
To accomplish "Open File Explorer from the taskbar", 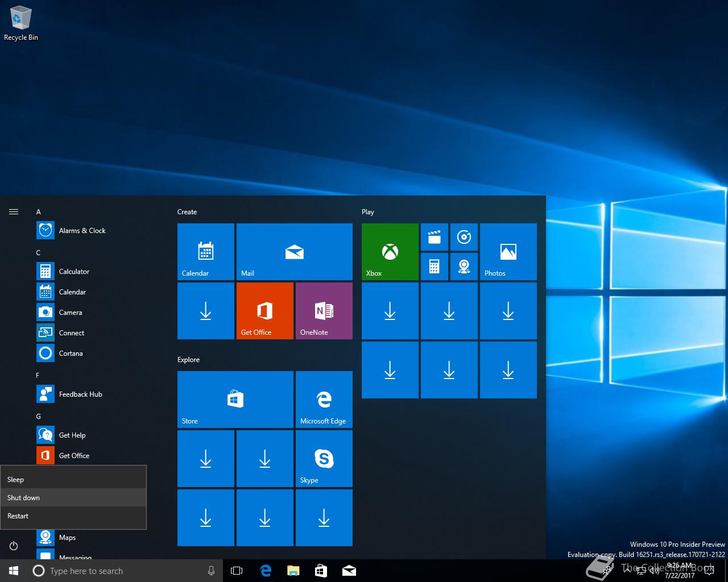I will [293, 571].
